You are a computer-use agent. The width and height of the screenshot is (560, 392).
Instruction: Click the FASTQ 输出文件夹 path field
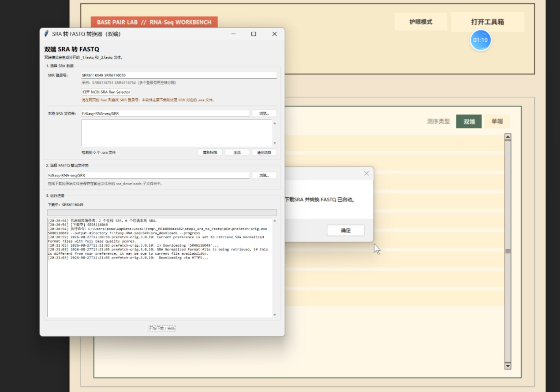tap(149, 175)
